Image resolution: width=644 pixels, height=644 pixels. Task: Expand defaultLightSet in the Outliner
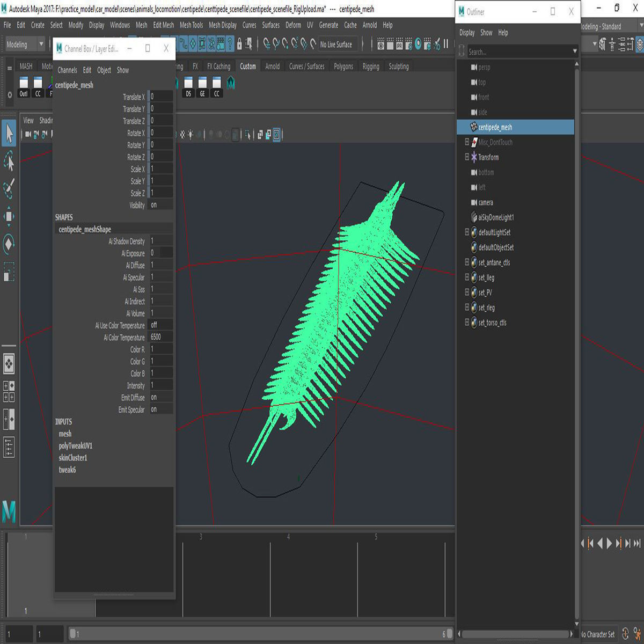pos(467,232)
